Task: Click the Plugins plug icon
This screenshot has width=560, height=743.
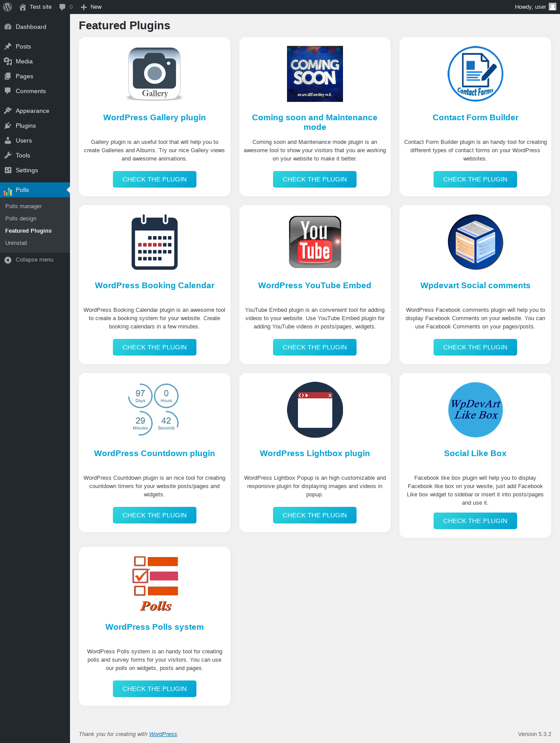Action: coord(8,126)
